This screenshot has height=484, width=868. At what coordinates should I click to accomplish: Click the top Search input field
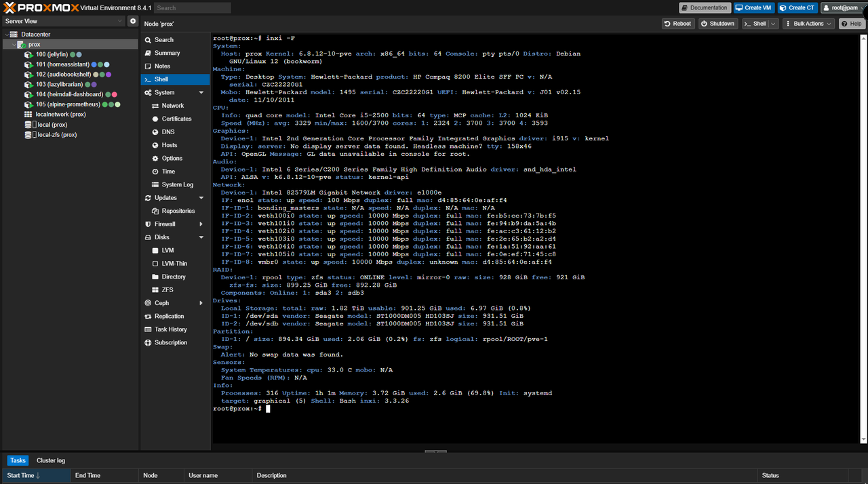[x=192, y=7]
